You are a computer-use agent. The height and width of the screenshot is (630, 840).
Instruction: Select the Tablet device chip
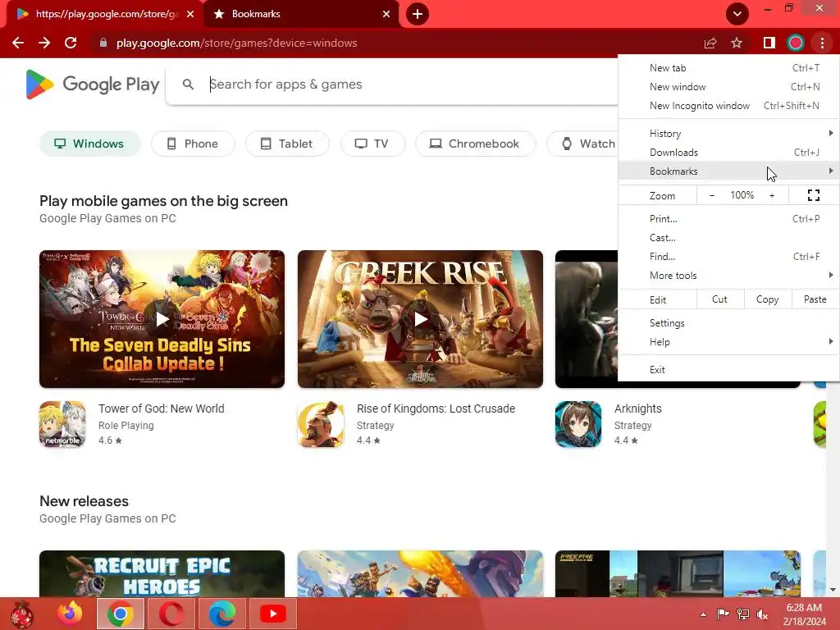pyautogui.click(x=287, y=144)
